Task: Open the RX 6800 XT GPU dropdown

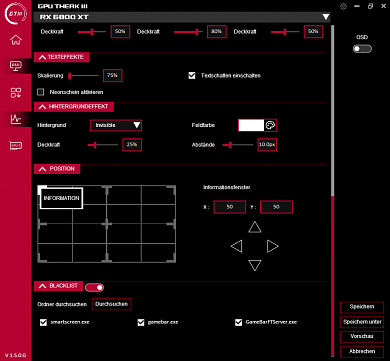Action: click(x=182, y=17)
